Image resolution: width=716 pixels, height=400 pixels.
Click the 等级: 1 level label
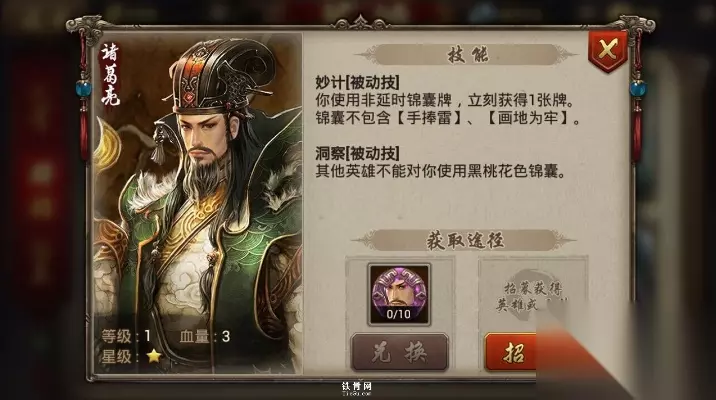tap(126, 337)
